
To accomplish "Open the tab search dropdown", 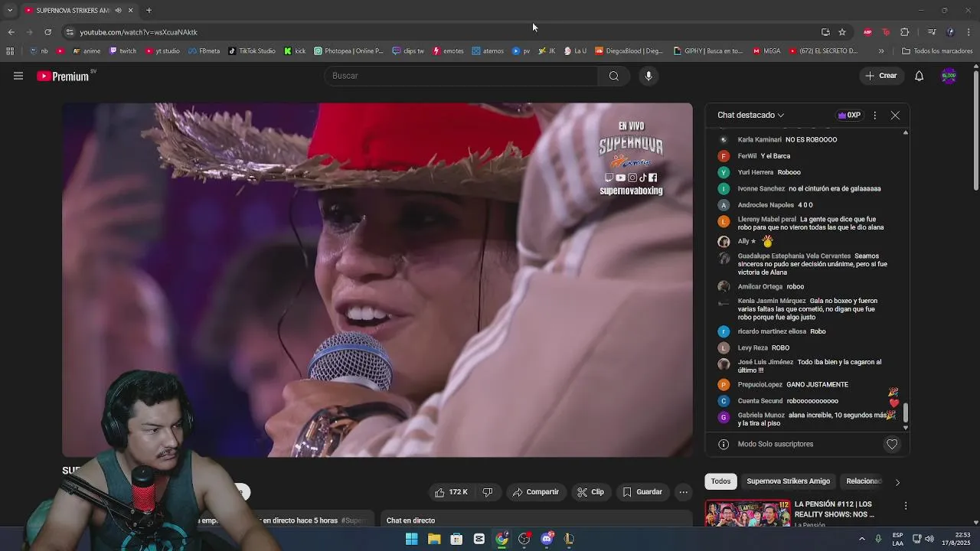I will click(10, 11).
